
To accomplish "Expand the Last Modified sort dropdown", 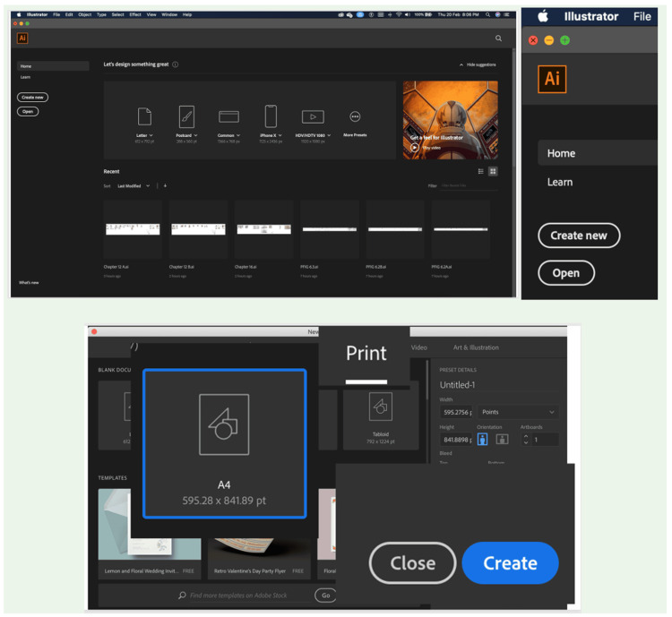I will click(134, 186).
